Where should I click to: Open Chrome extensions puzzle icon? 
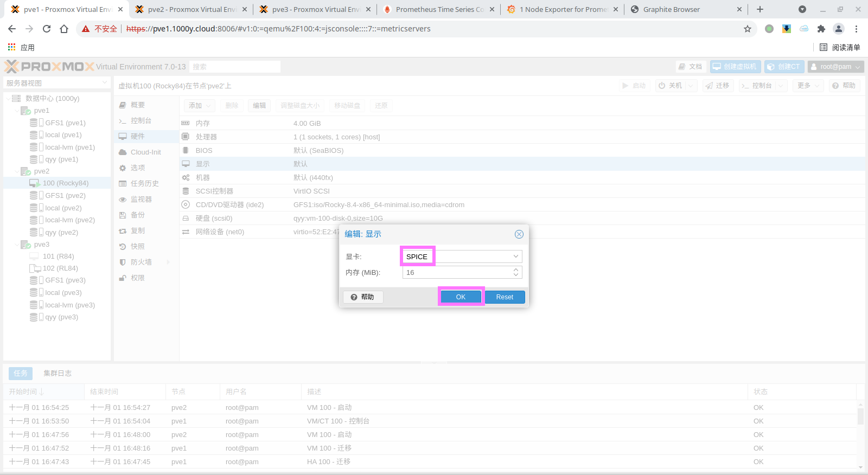coord(821,29)
